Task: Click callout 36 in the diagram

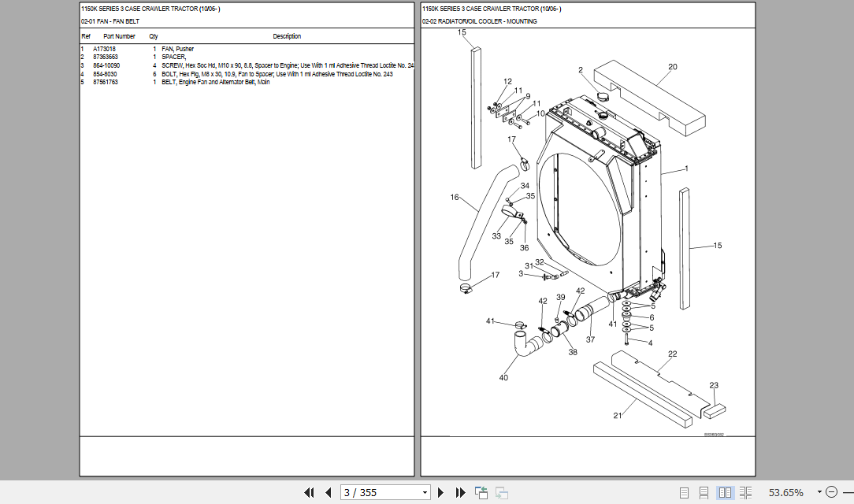Action: coord(525,248)
